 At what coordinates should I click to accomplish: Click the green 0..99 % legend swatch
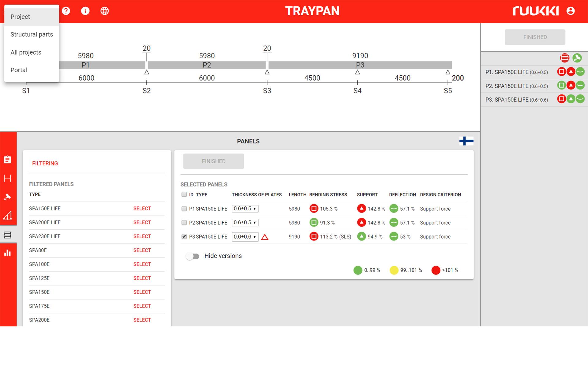[x=358, y=270]
